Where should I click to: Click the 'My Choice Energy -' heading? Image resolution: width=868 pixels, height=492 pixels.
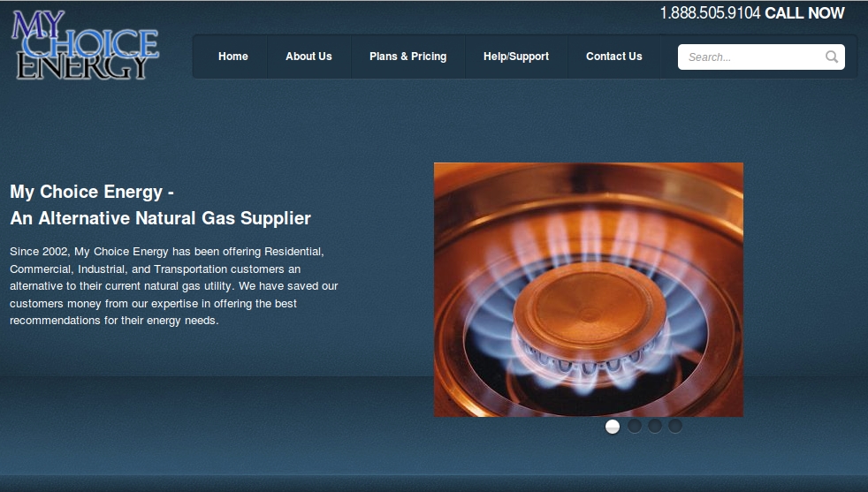(x=92, y=192)
